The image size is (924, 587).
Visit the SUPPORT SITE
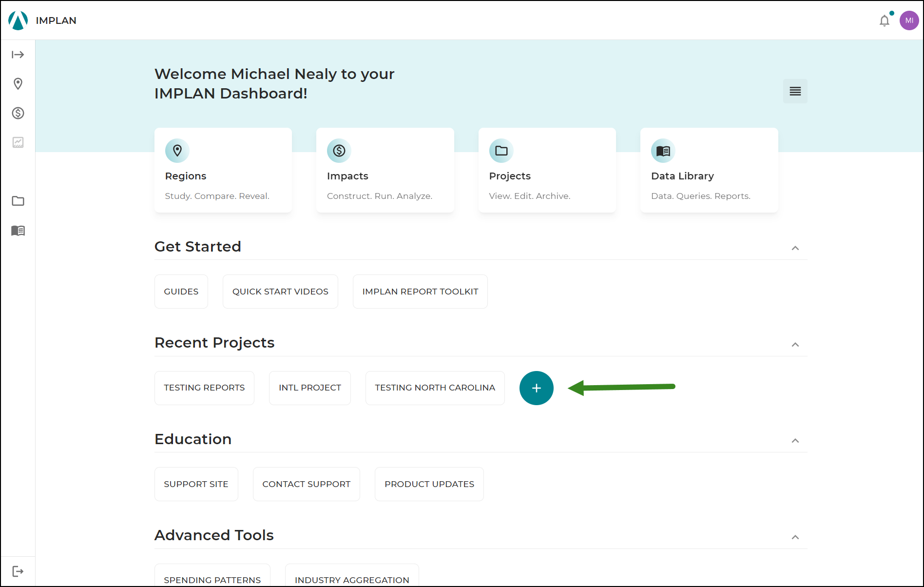click(x=196, y=484)
